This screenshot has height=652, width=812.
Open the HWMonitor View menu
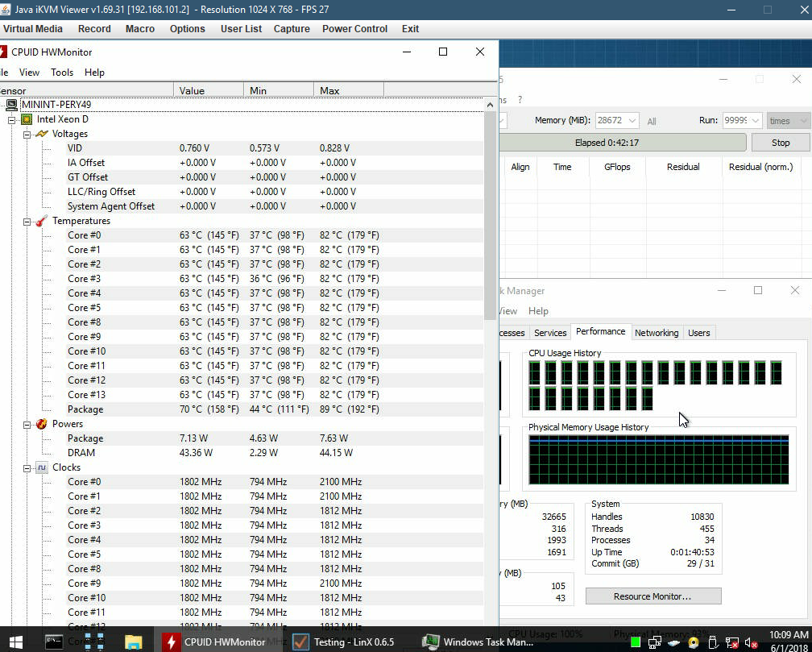tap(29, 73)
